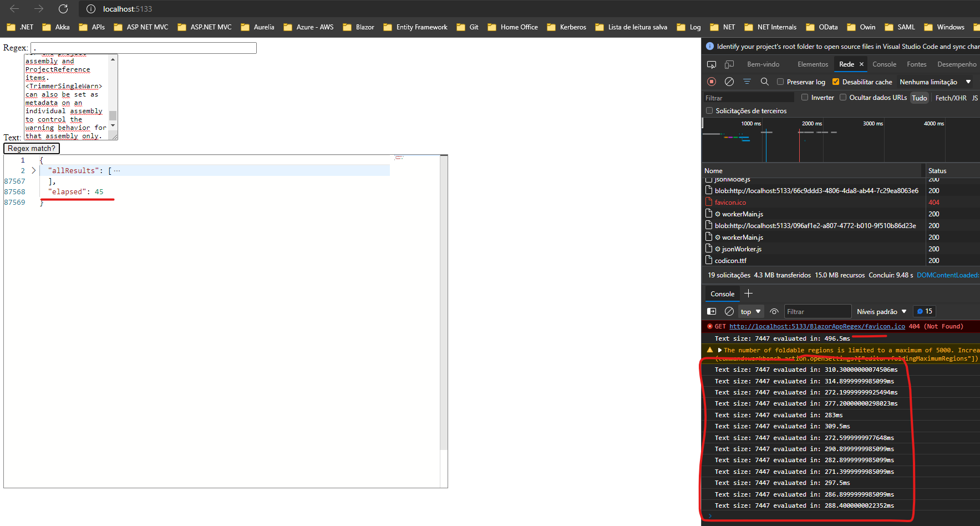Open the Nenhuma limitação throttling dropdown
This screenshot has height=526, width=980.
tap(935, 82)
